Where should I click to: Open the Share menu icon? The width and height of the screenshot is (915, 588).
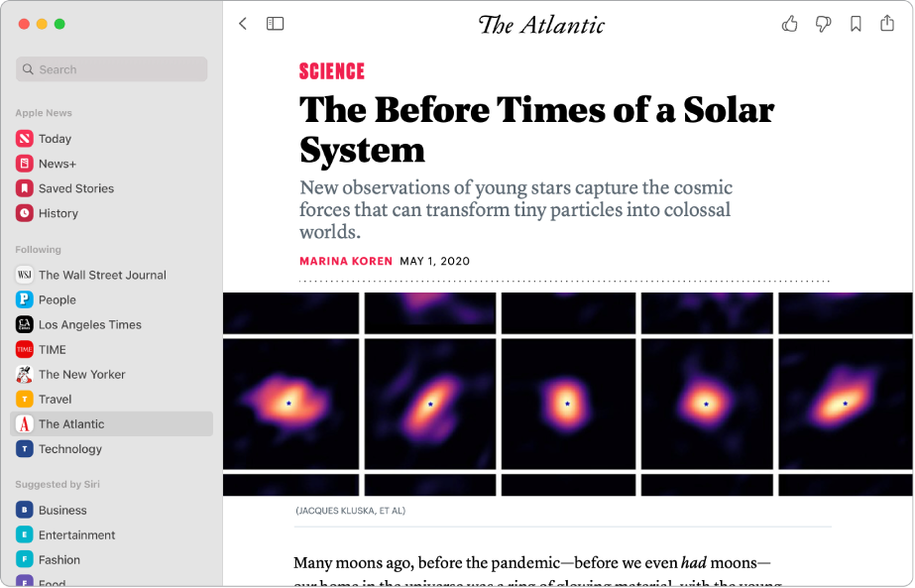coord(887,23)
